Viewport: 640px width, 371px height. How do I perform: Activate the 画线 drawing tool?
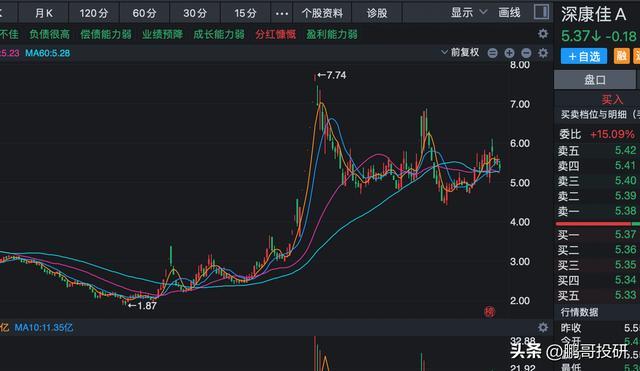tap(509, 13)
